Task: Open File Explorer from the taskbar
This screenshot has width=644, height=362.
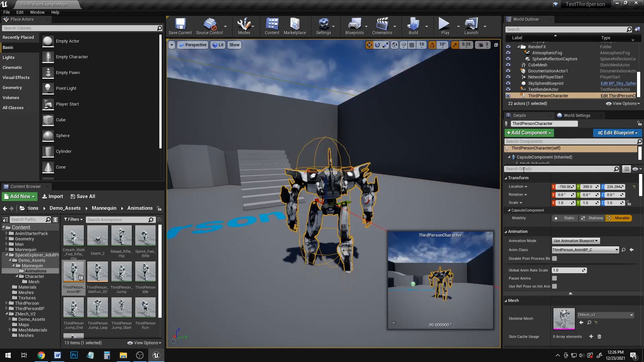Action: [123, 355]
